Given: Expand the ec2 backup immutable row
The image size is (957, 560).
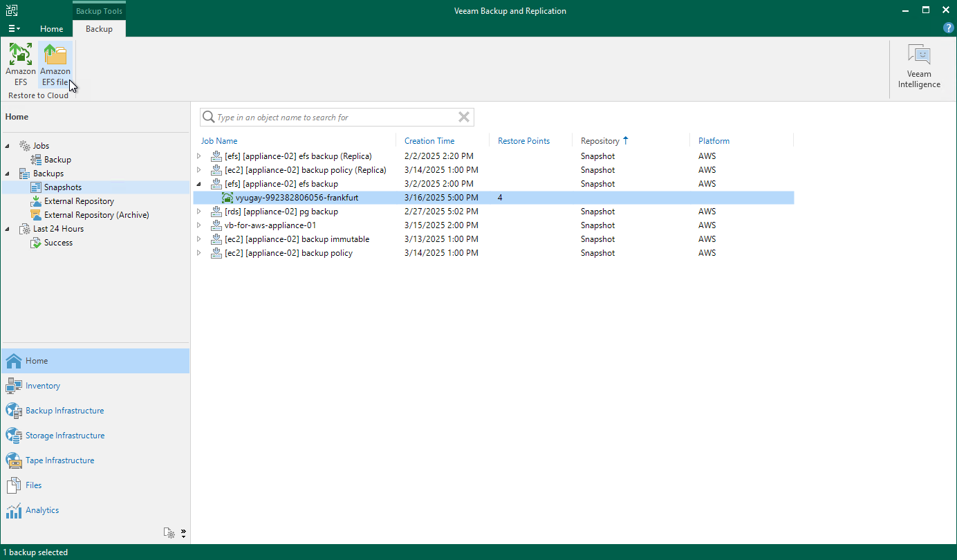Looking at the screenshot, I should [199, 239].
